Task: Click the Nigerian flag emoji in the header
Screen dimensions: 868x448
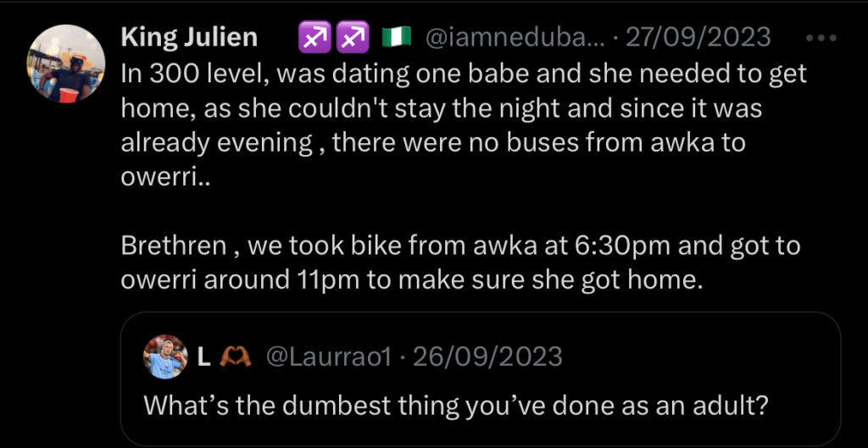Action: pyautogui.click(x=396, y=37)
